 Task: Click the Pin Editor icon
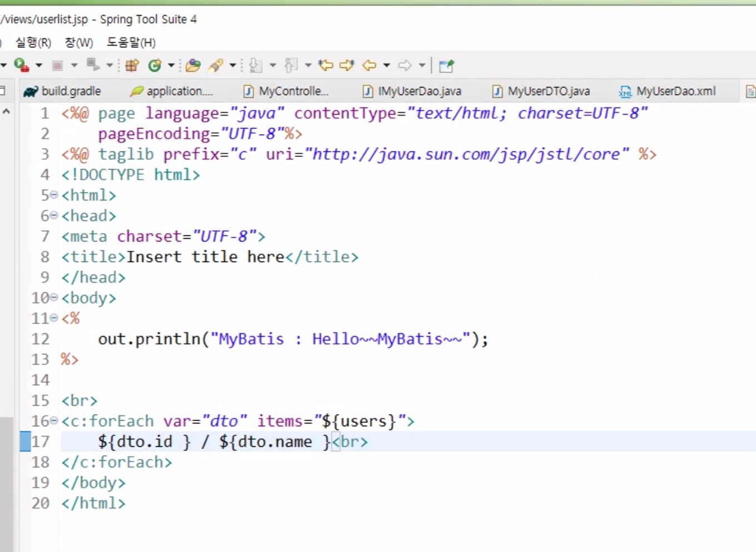click(x=447, y=66)
